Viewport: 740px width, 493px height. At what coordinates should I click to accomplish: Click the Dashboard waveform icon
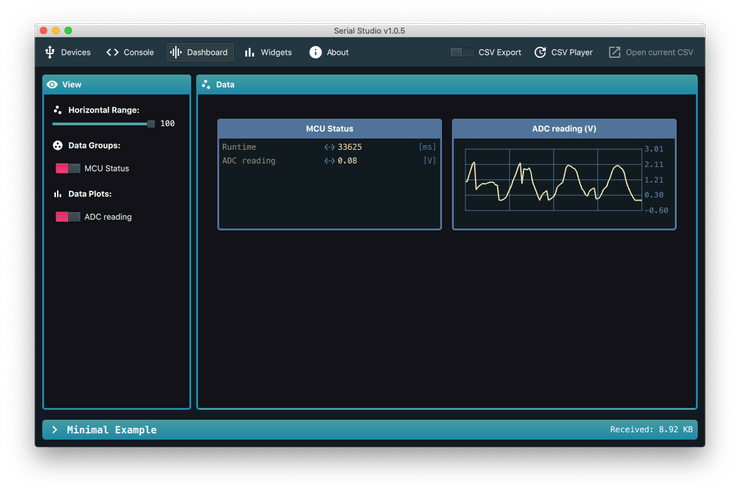coord(175,52)
